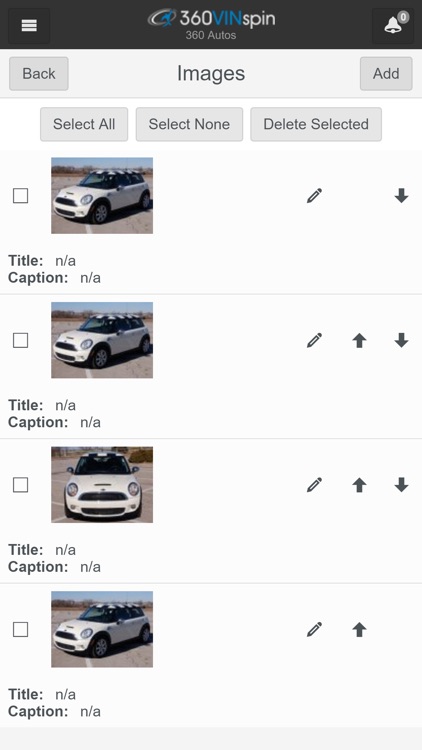Click Delete Selected
Image resolution: width=422 pixels, height=750 pixels.
(316, 124)
